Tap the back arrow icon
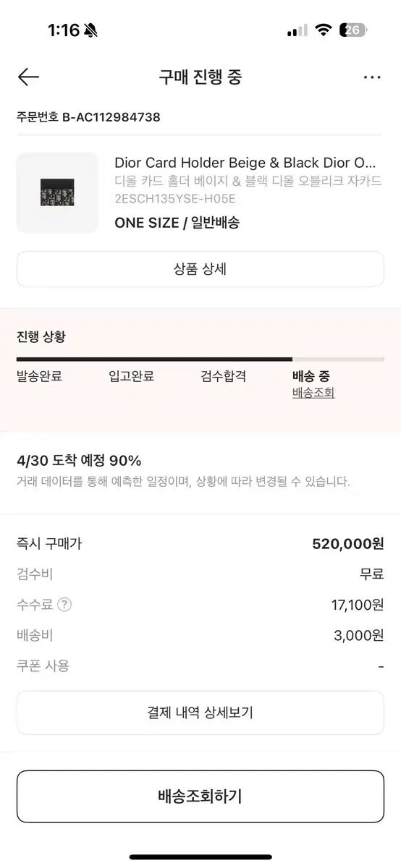Screen dimensions: 401x868 tap(28, 77)
